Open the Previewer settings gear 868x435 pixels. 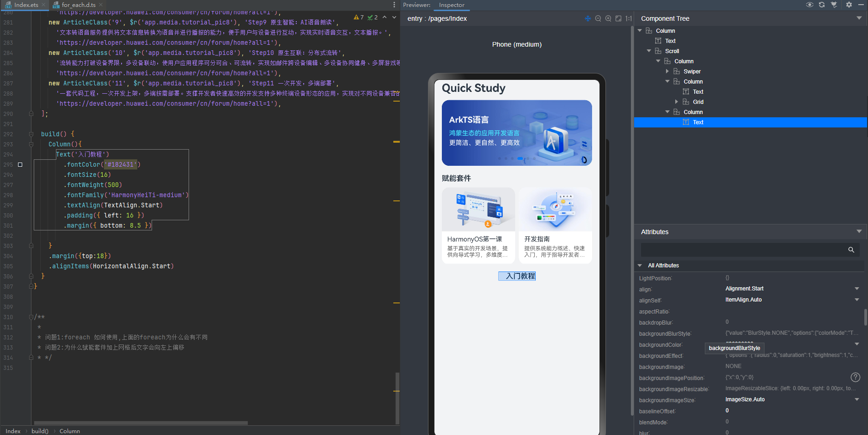(x=849, y=5)
